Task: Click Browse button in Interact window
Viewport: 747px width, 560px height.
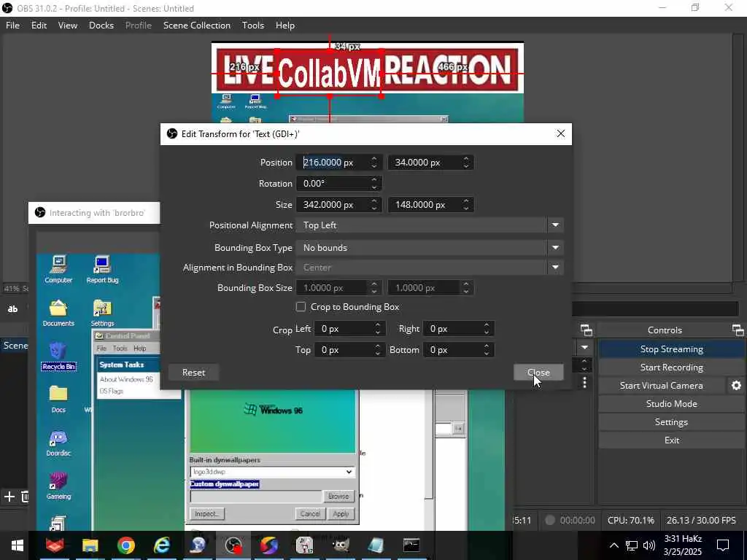Action: (338, 496)
